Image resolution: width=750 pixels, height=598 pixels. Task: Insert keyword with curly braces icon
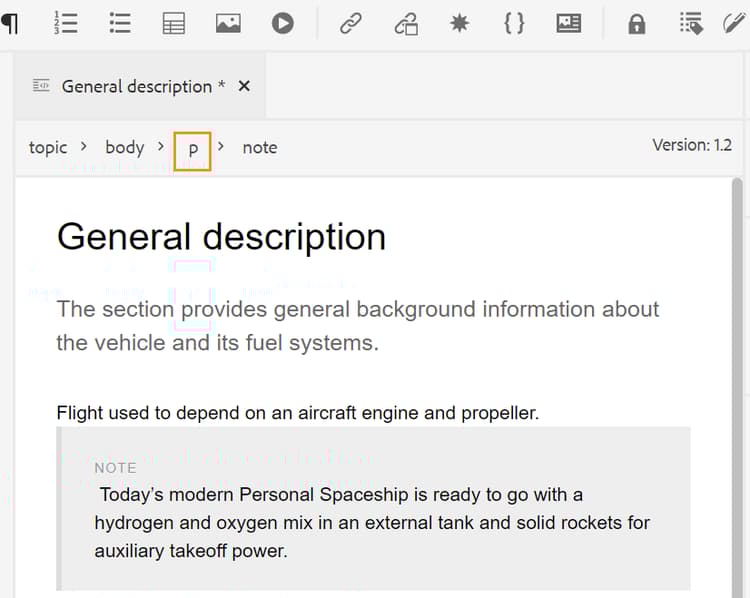[x=514, y=23]
